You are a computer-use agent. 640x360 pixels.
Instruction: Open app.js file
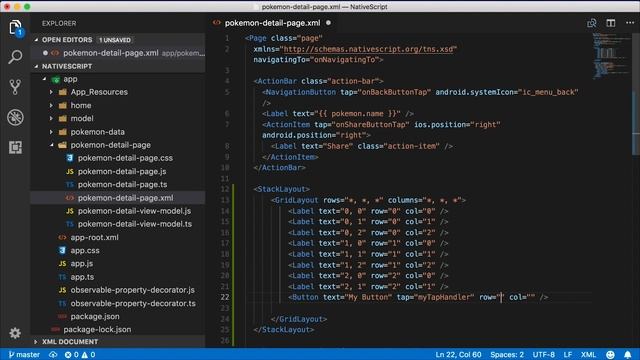82,264
